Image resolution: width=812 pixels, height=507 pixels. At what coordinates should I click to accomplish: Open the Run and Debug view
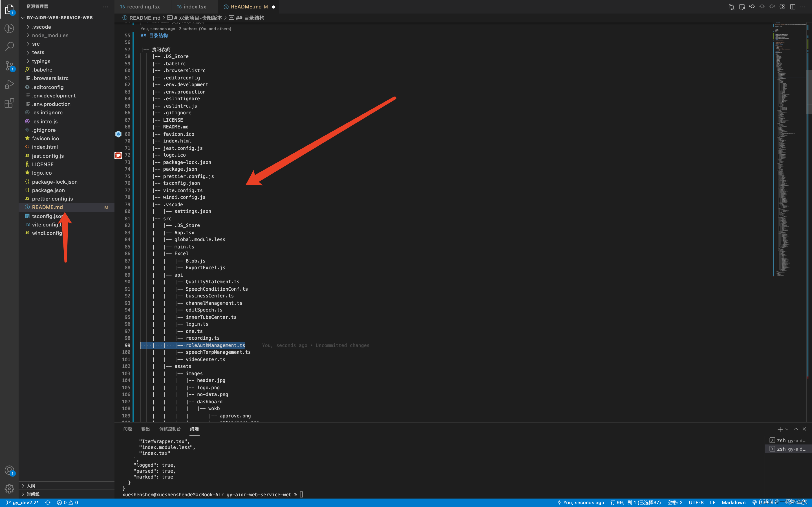[x=9, y=84]
